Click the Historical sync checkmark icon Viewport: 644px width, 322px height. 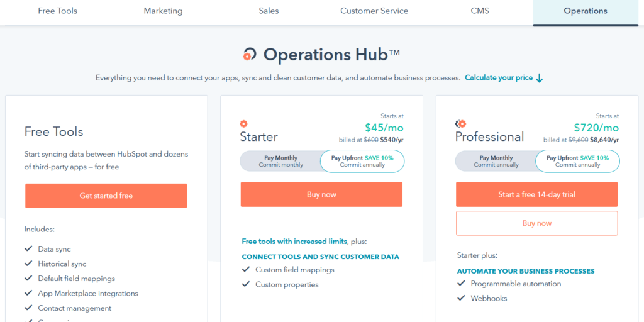28,264
